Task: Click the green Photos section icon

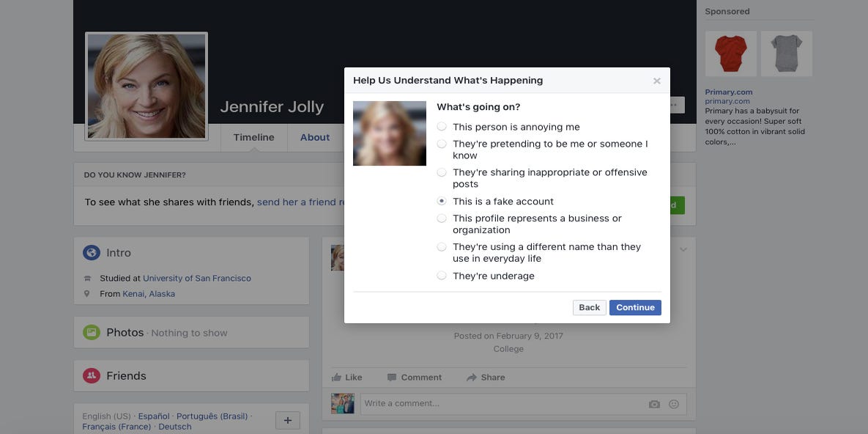Action: (x=92, y=332)
